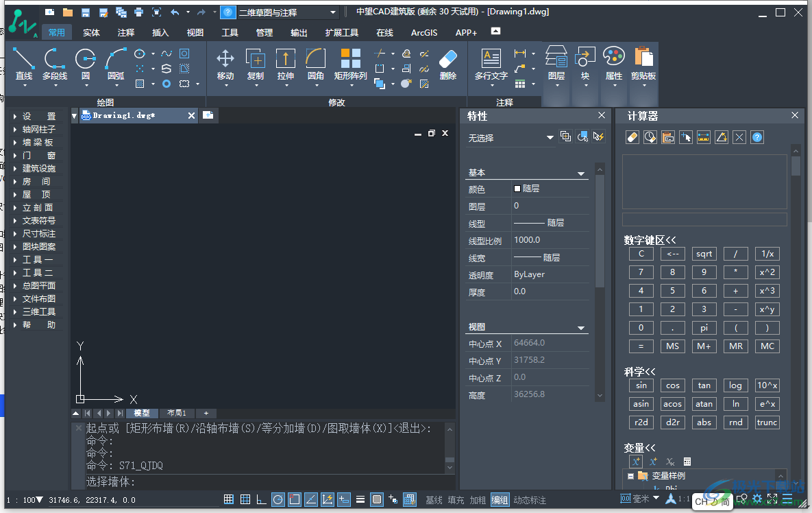This screenshot has height=513, width=812.
Task: Click the new file icon in quick access toolbar
Action: 50,12
